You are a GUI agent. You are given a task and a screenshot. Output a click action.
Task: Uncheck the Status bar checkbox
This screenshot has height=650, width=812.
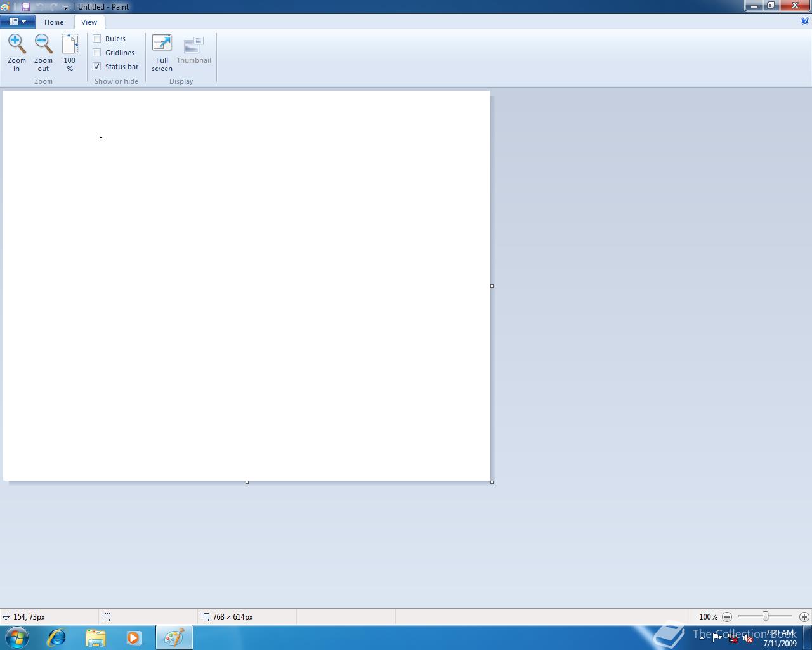pyautogui.click(x=97, y=67)
